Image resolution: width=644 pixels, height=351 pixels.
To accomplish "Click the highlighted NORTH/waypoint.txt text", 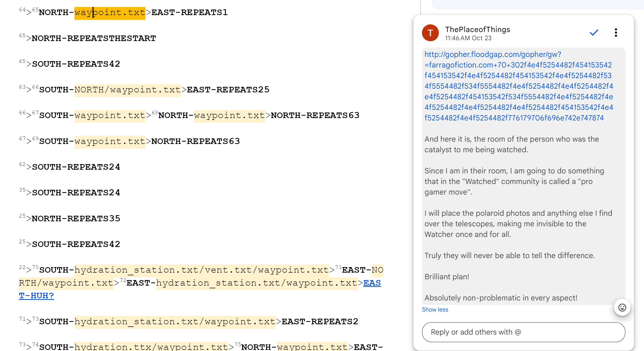I will point(127,90).
